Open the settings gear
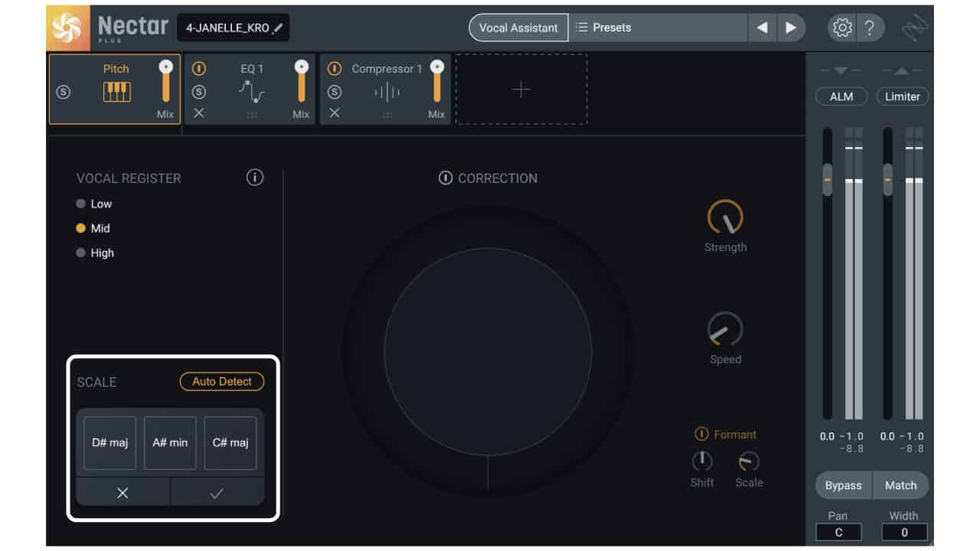980x551 pixels. (x=841, y=27)
